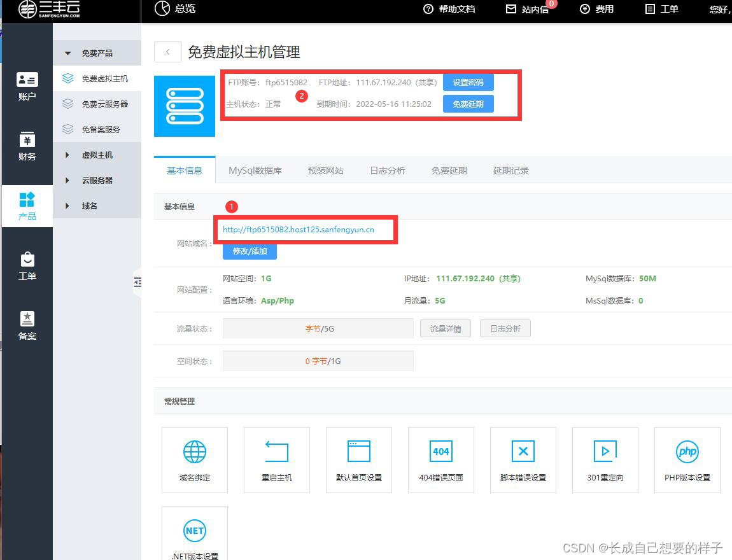This screenshot has width=732, height=560.
Task: Click the layers icon next to 免费云服务器
Action: coord(67,104)
